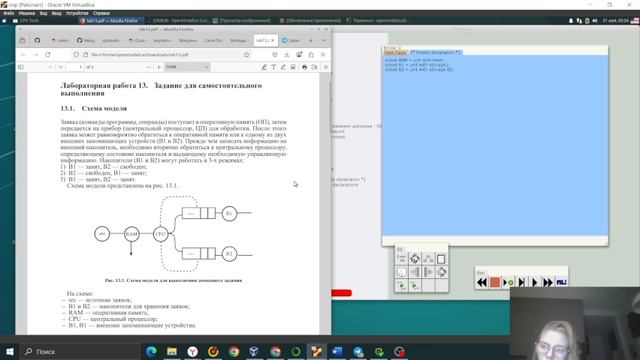The width and height of the screenshot is (640, 360).
Task: Fast-forward the simulation
Action: pyautogui.click(x=548, y=282)
